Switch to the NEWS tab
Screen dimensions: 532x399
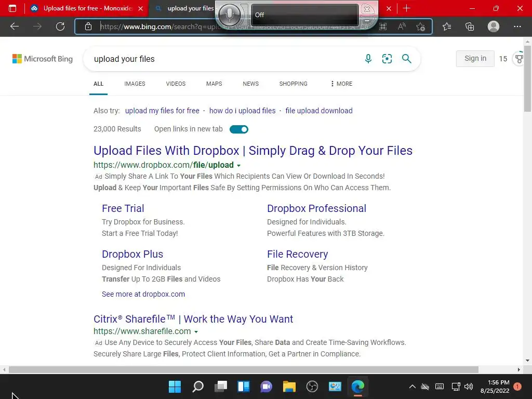(251, 84)
